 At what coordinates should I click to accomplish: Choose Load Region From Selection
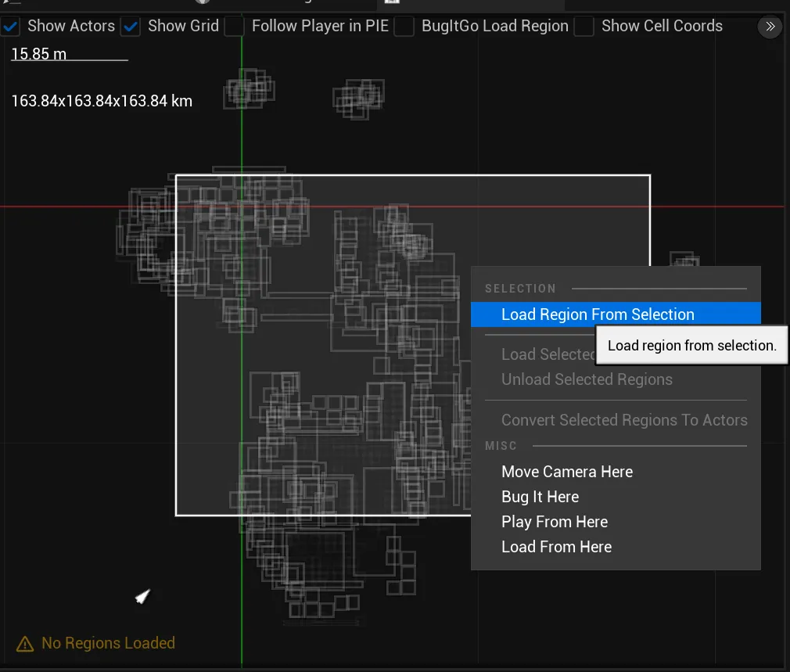coord(598,314)
